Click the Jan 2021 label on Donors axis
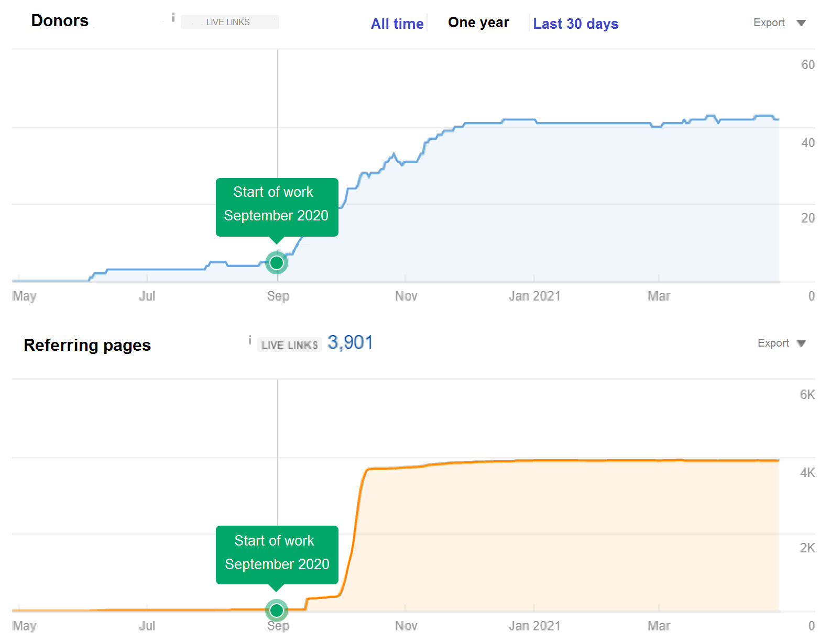Image resolution: width=831 pixels, height=644 pixels. (x=534, y=296)
